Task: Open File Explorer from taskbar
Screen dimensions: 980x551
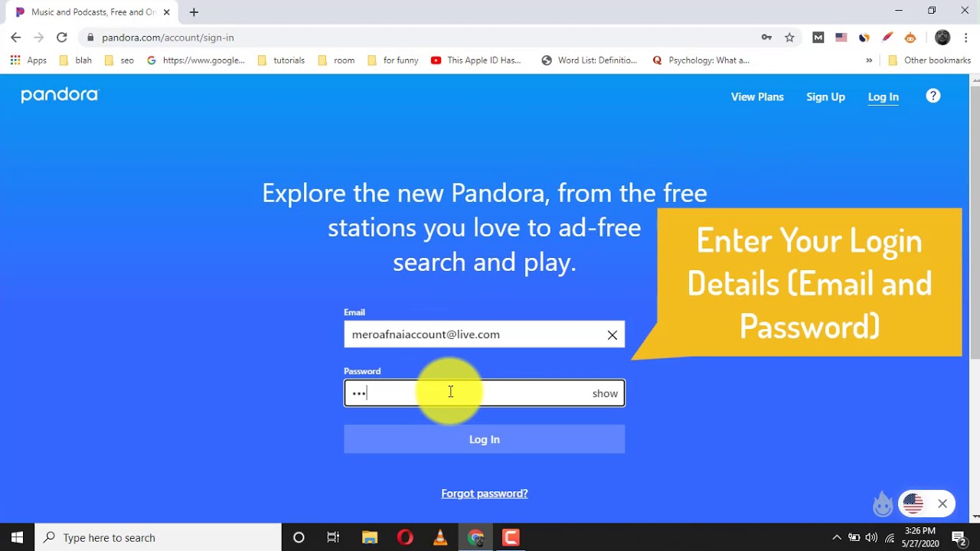Action: click(370, 537)
